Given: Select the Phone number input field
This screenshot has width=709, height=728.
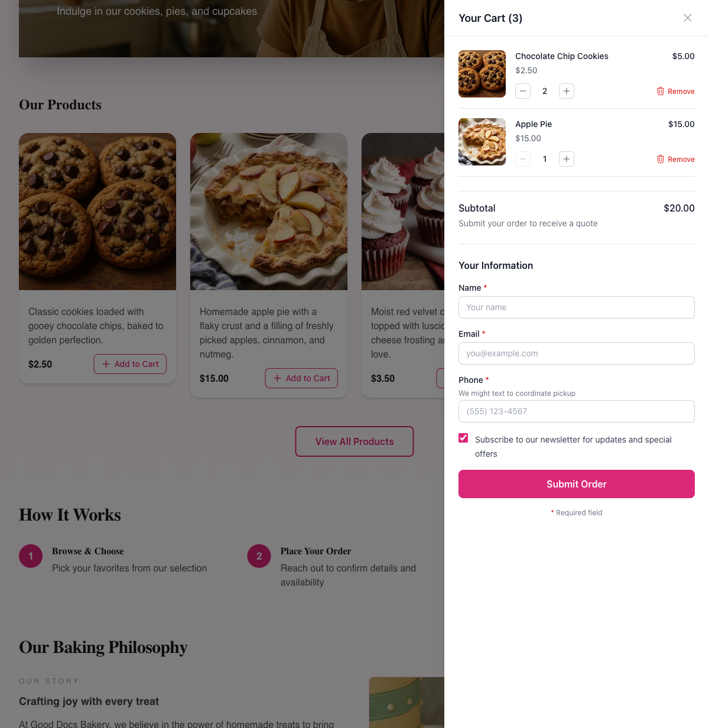Looking at the screenshot, I should point(577,411).
